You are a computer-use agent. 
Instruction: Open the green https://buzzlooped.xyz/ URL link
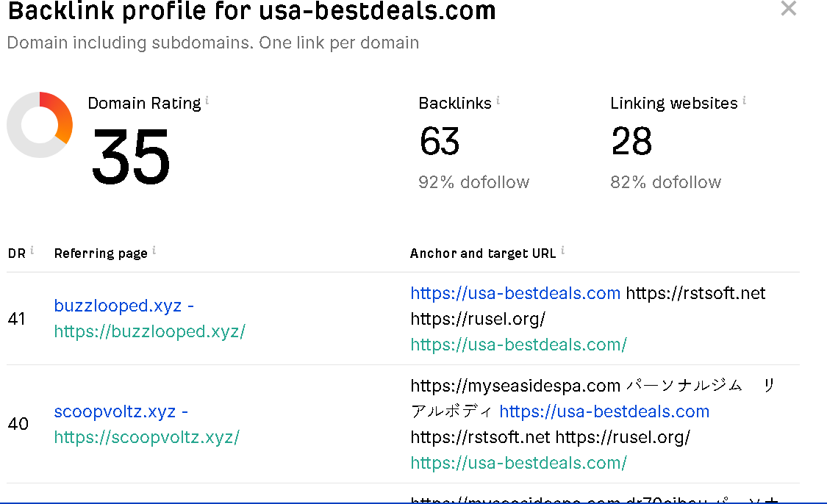(149, 331)
